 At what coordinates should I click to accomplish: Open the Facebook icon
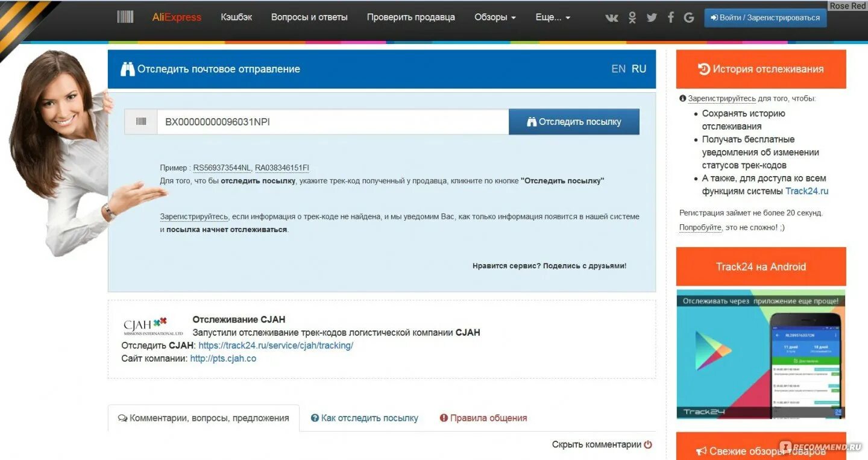671,17
